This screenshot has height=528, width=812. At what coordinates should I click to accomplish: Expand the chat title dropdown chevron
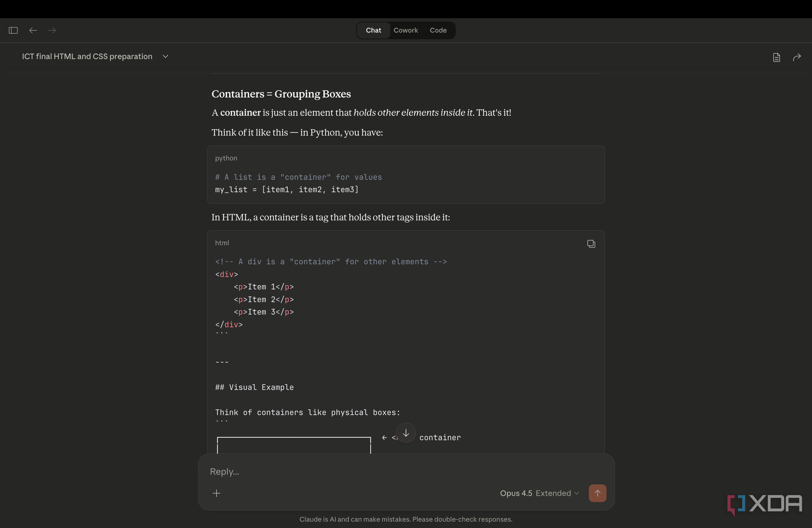pyautogui.click(x=165, y=56)
